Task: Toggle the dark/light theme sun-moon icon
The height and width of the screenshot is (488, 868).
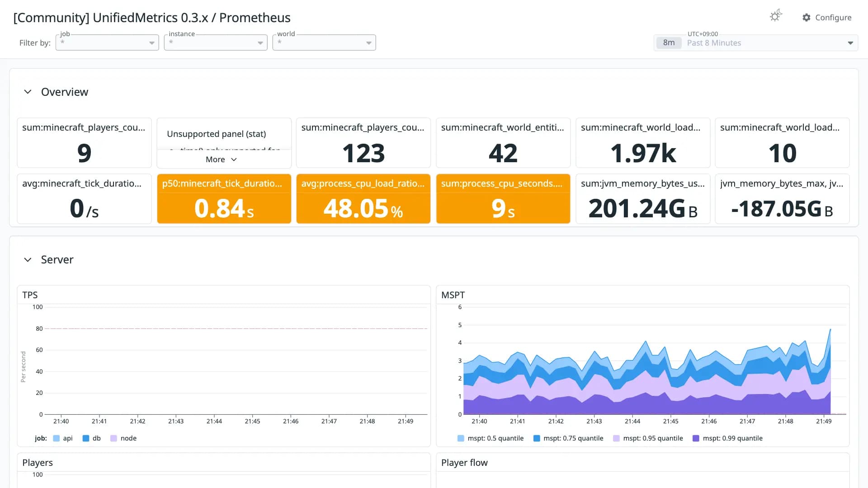Action: [776, 16]
